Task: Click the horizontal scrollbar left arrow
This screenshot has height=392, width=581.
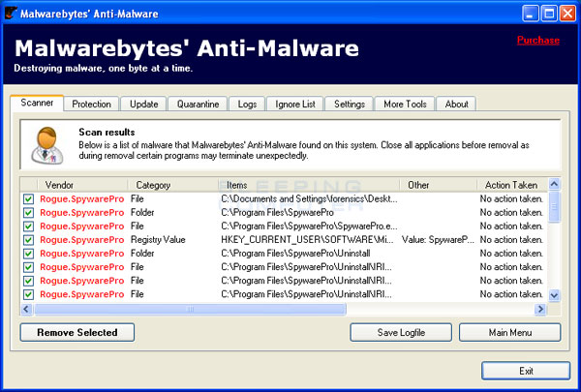Action: [26, 309]
